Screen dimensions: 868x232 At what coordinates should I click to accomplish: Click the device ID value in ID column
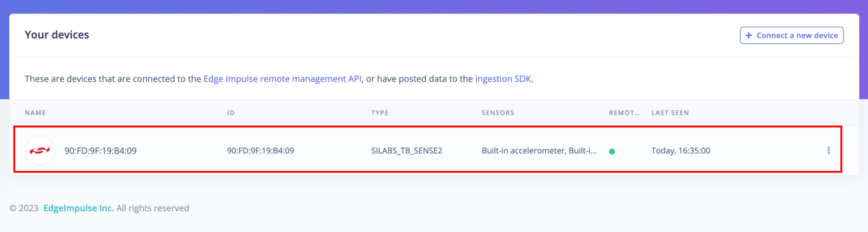(x=260, y=151)
